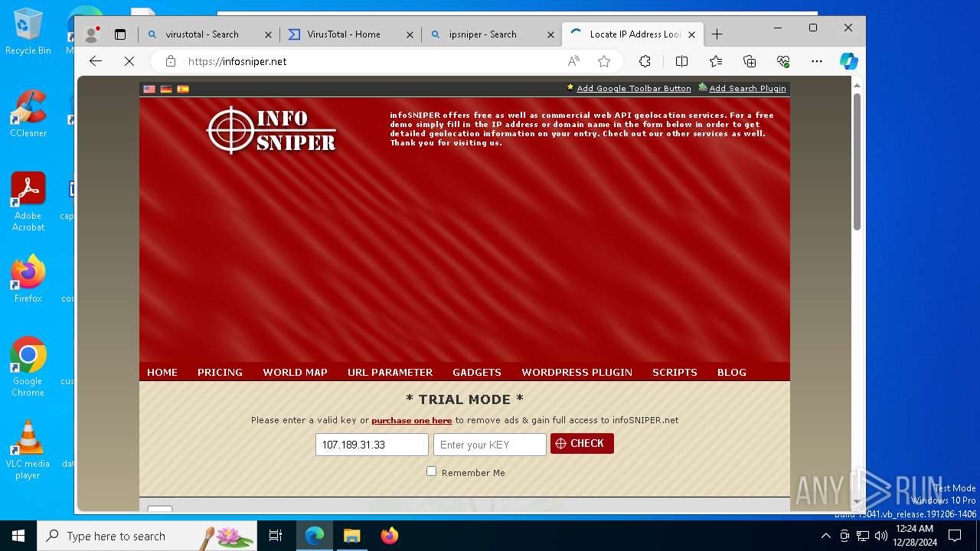Screen dimensions: 980x551
Task: Switch to Spanish via flag icon
Action: click(x=183, y=89)
